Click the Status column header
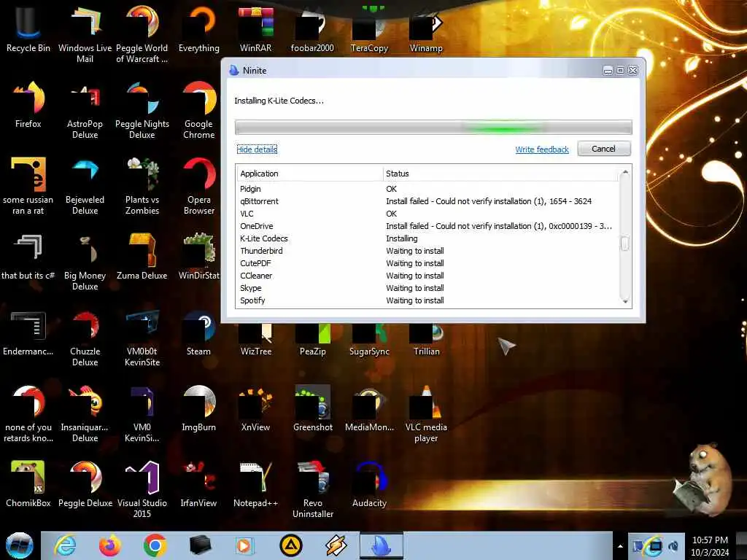Screen dimensions: 747x560 [x=500, y=174]
